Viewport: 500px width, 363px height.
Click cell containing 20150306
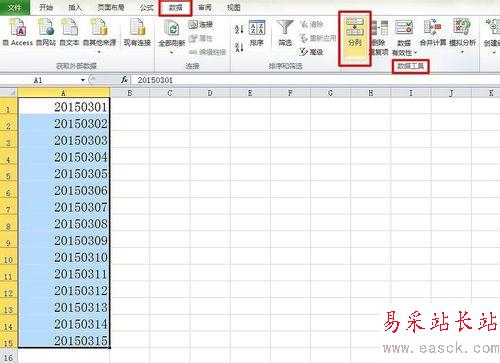(64, 189)
